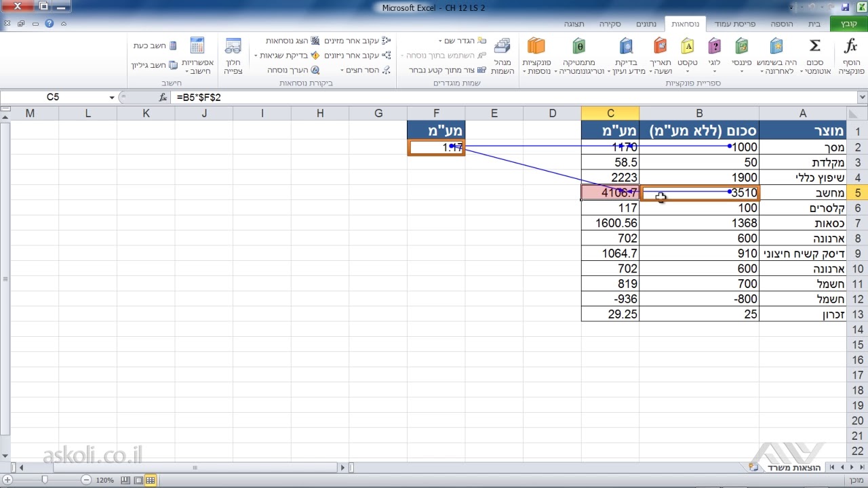
Task: Open the Name Box dropdown arrow
Action: [x=112, y=98]
